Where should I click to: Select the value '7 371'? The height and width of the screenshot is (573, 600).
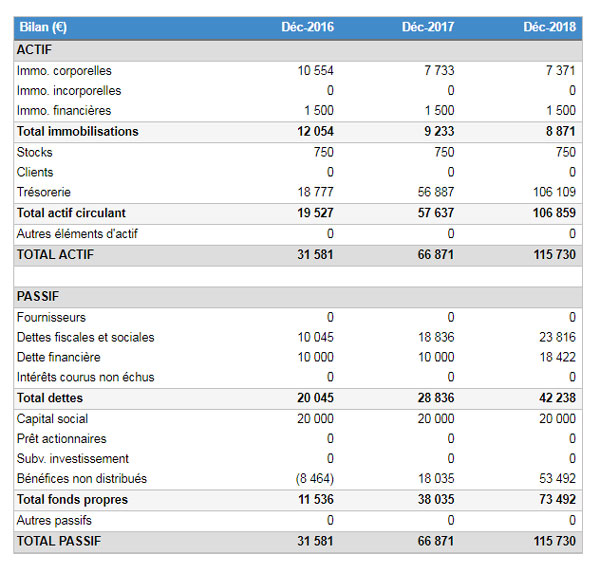coord(561,70)
